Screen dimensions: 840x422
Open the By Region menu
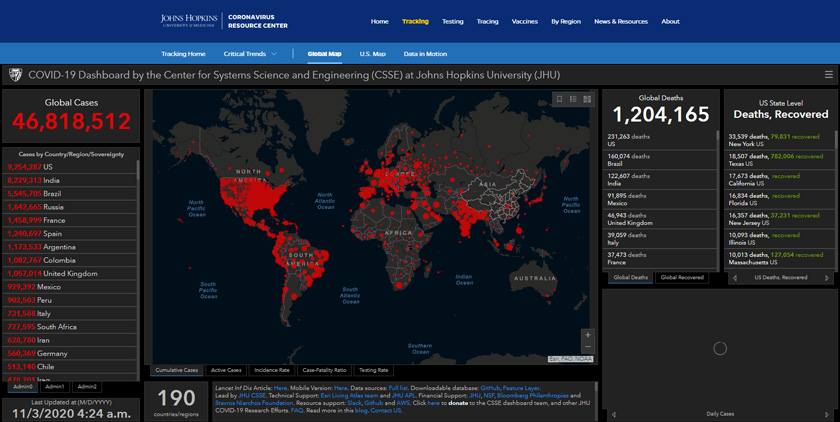point(565,21)
